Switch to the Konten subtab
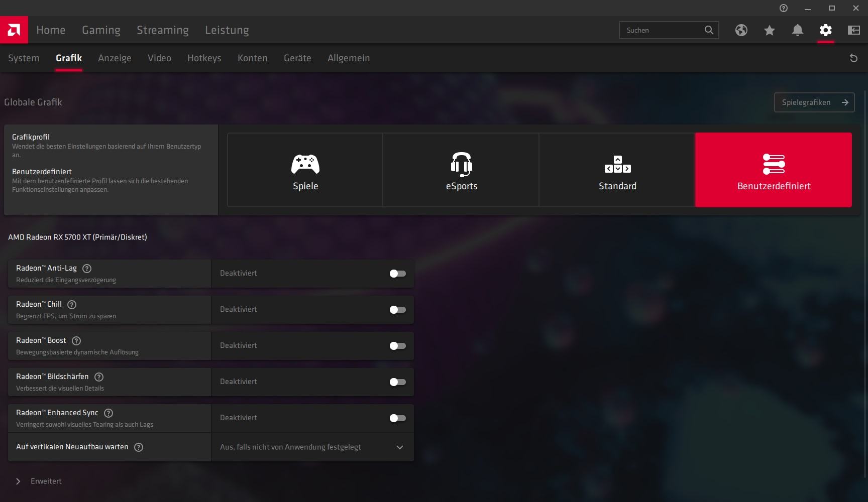Image resolution: width=868 pixels, height=502 pixels. (253, 58)
